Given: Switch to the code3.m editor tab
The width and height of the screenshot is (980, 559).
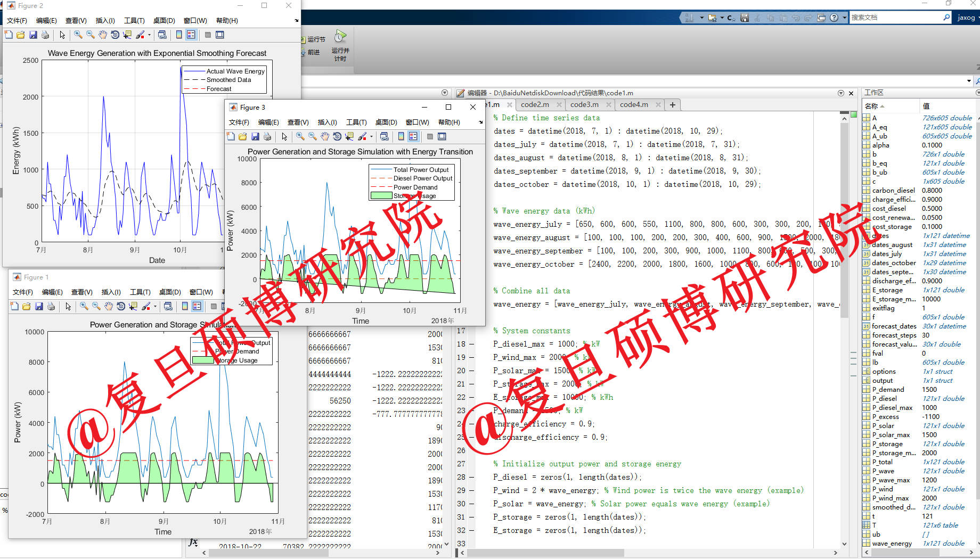Looking at the screenshot, I should [x=584, y=104].
